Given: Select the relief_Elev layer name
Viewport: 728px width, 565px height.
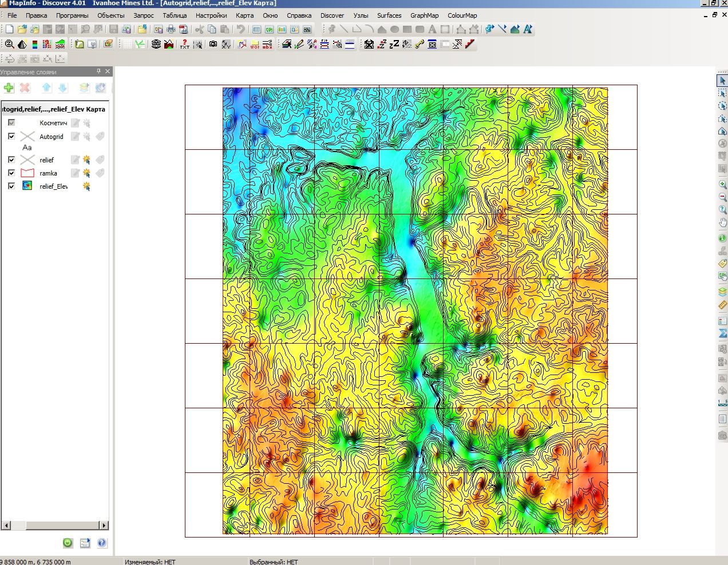Looking at the screenshot, I should pos(53,186).
